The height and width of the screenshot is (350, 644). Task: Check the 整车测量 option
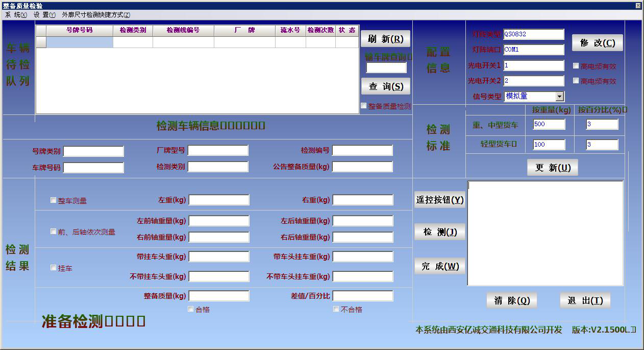pyautogui.click(x=52, y=200)
